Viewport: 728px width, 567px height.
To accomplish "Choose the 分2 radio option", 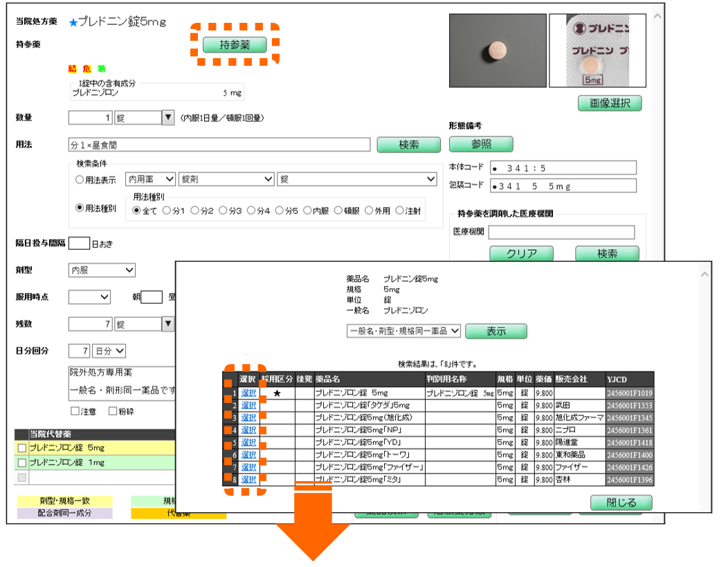I will [x=195, y=210].
